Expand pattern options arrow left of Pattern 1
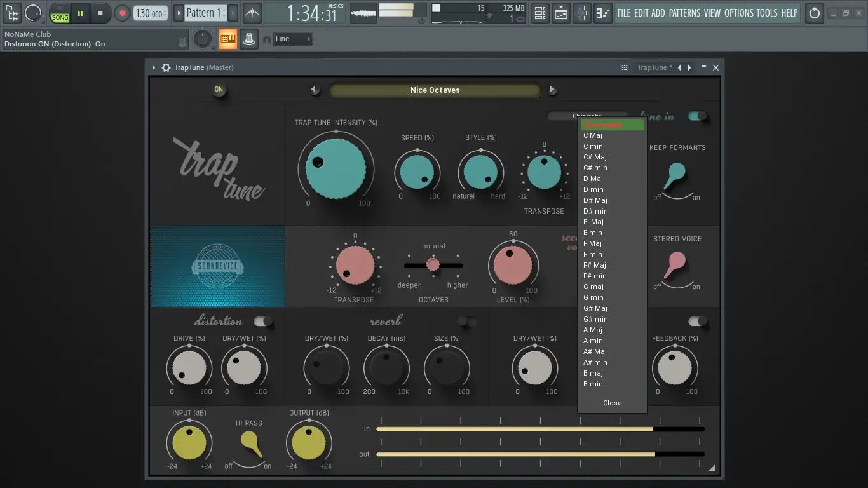 pos(179,13)
